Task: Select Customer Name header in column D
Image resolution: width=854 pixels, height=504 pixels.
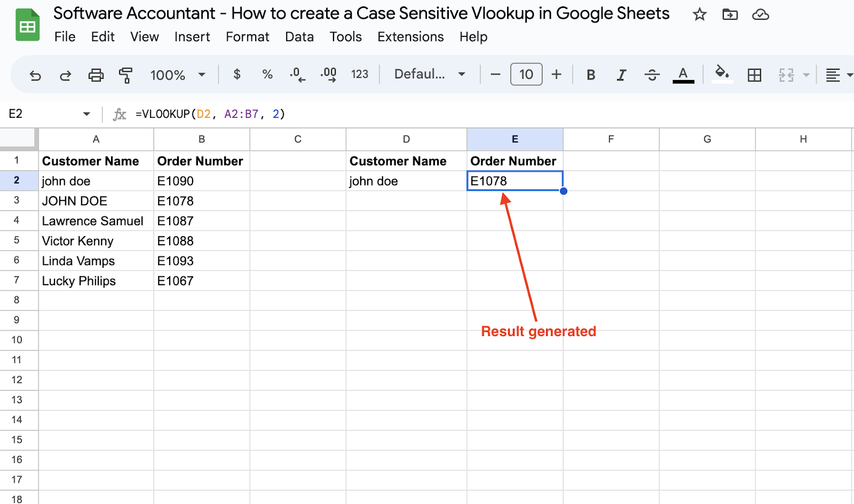Action: [406, 161]
